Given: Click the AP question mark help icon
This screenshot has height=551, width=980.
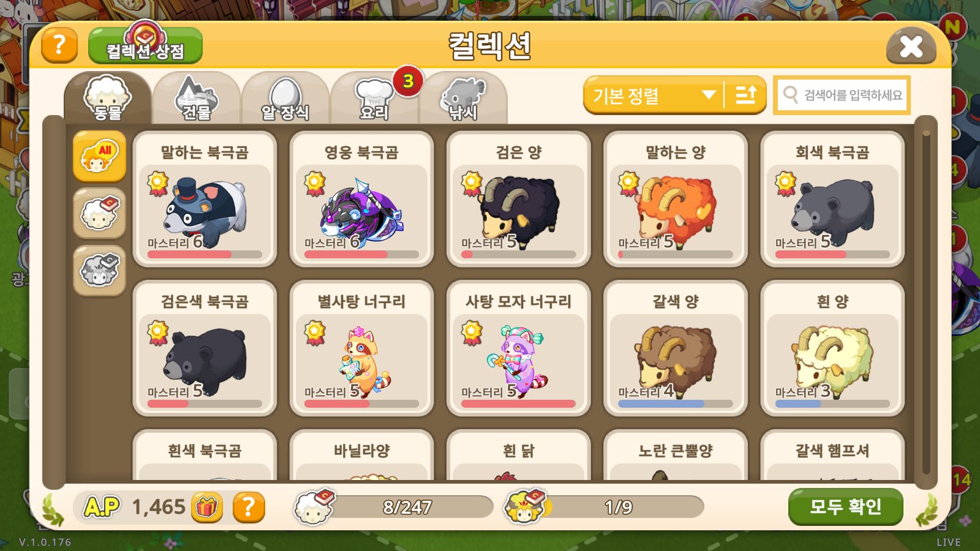Looking at the screenshot, I should [249, 508].
